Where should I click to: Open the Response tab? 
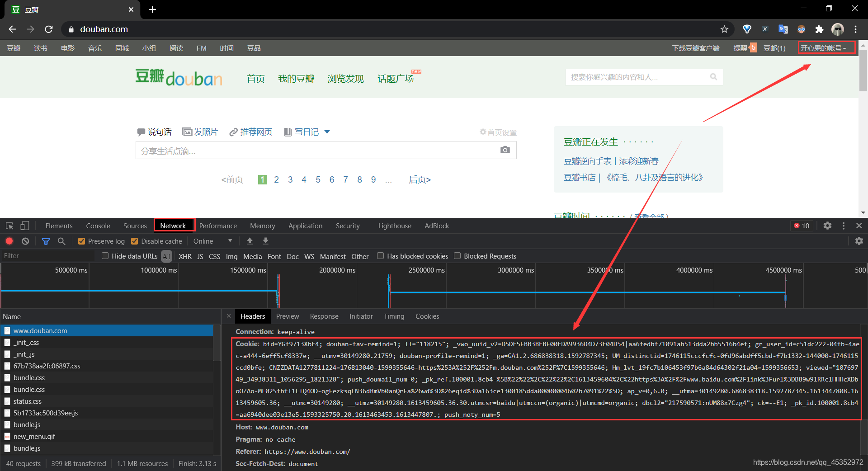coord(324,316)
